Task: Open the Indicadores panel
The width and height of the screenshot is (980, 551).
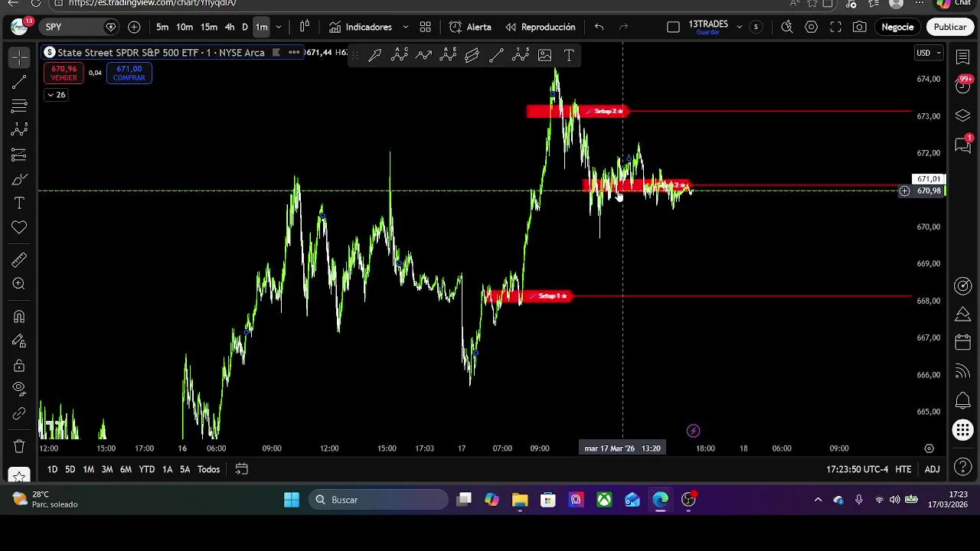Action: pos(361,27)
